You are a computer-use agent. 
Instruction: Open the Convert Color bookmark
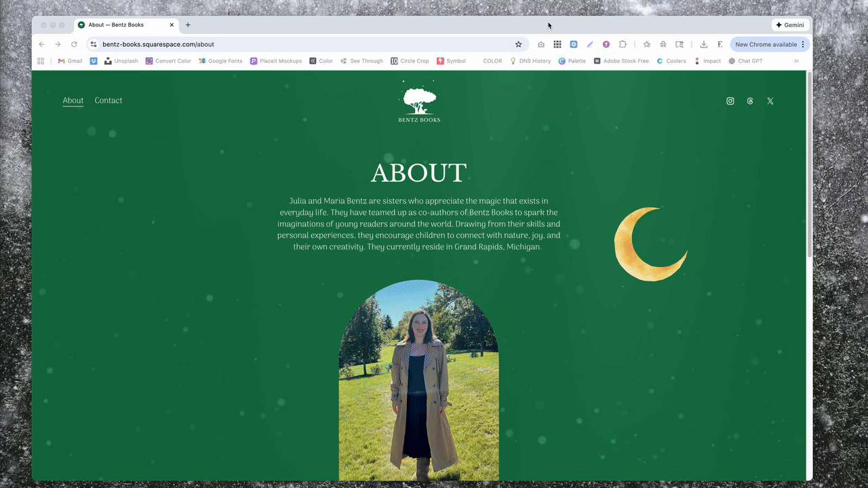click(168, 61)
